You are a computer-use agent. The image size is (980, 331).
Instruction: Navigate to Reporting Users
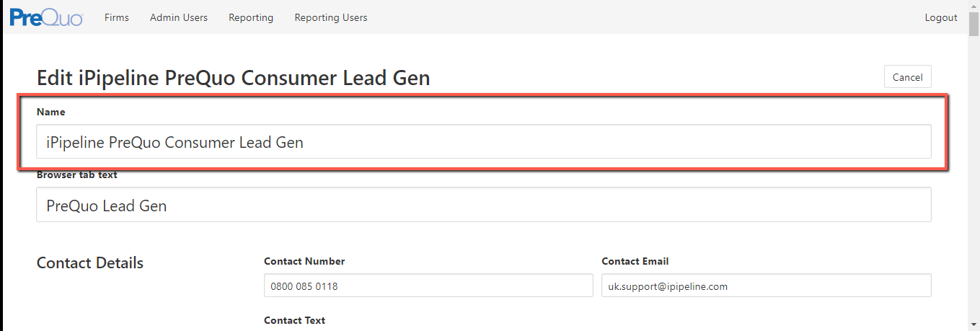click(331, 17)
